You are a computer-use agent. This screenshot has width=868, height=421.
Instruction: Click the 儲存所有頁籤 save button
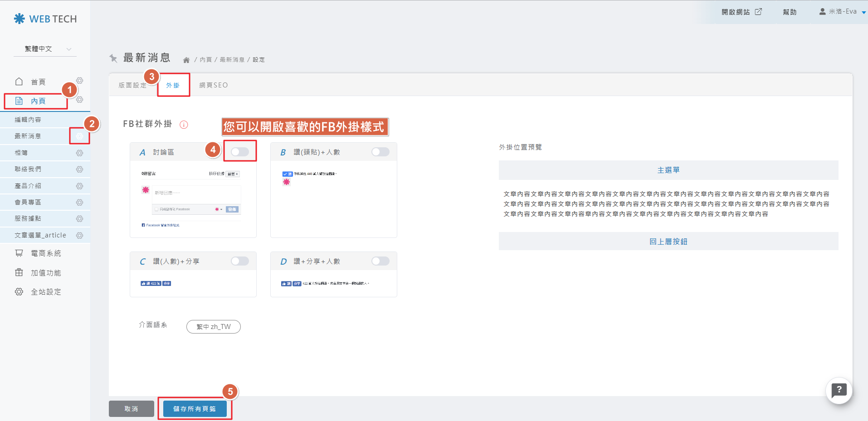(x=195, y=409)
